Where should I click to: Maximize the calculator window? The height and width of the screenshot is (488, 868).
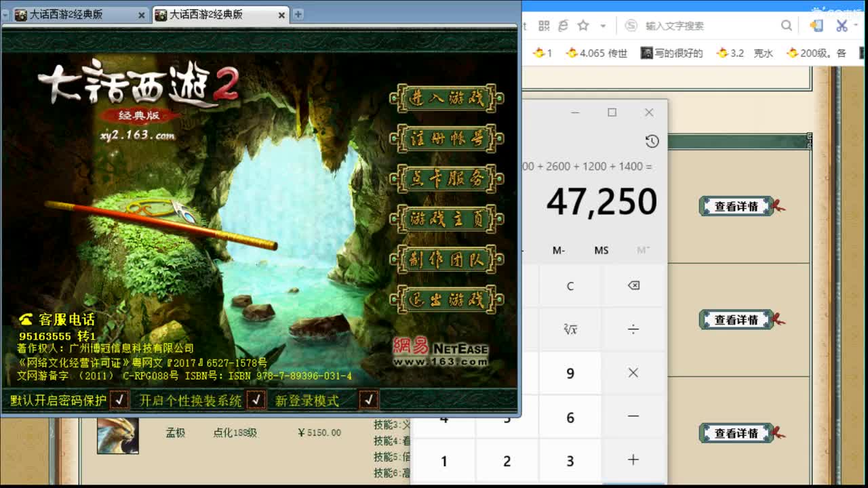coord(612,112)
